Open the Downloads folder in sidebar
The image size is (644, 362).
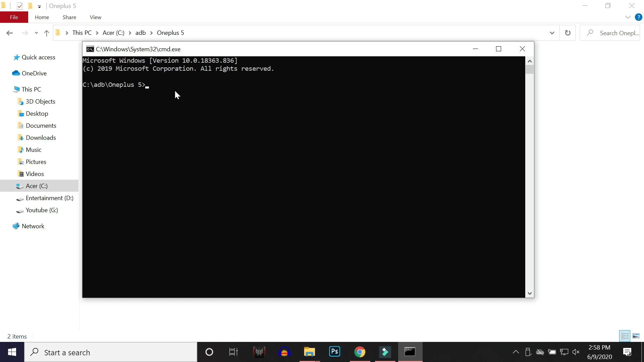[x=41, y=137]
